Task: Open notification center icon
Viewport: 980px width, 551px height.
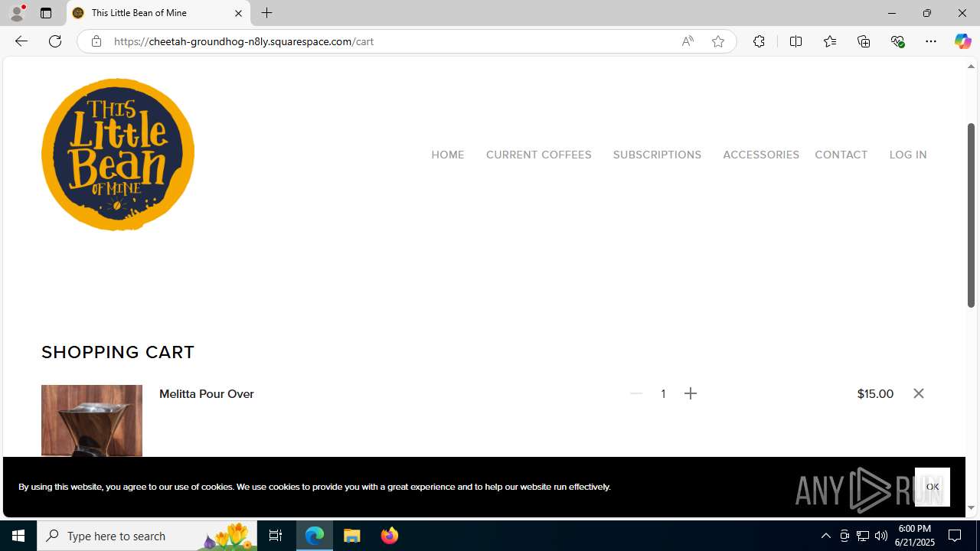Action: (955, 536)
